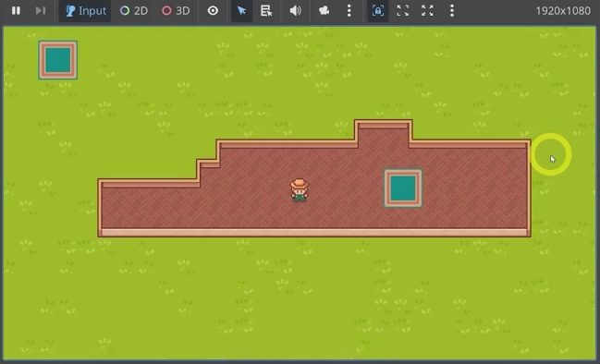Pause the running game
This screenshot has width=600, height=364.
tap(16, 11)
